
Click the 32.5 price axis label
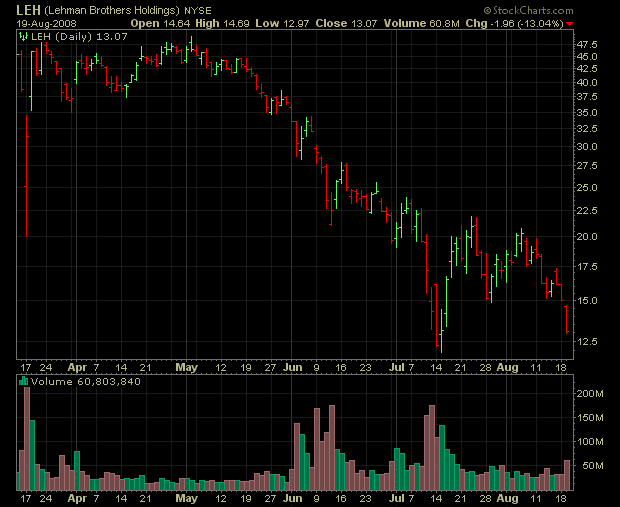click(x=587, y=129)
